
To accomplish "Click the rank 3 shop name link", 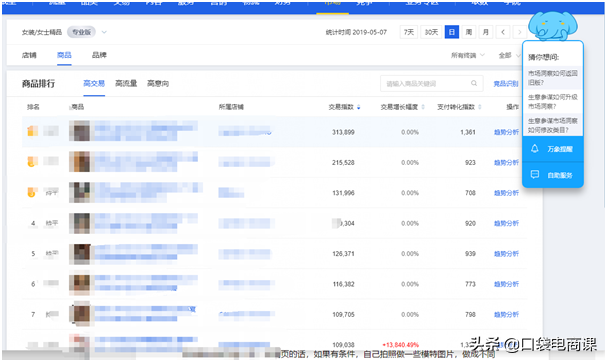I will (231, 192).
